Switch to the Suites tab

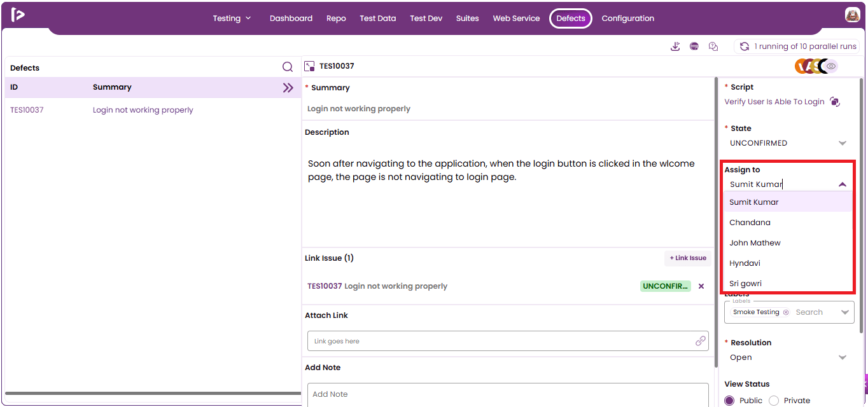[467, 18]
